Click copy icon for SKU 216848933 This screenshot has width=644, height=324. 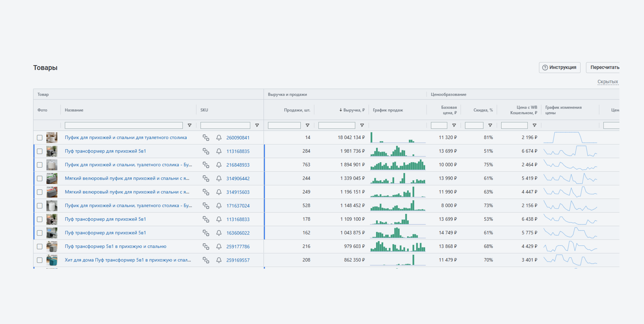pos(206,165)
